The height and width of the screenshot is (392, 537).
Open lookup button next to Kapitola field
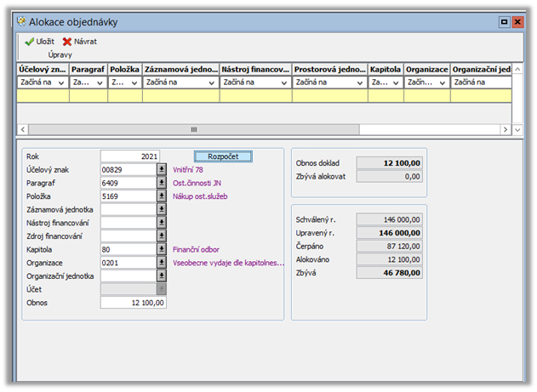coord(162,249)
